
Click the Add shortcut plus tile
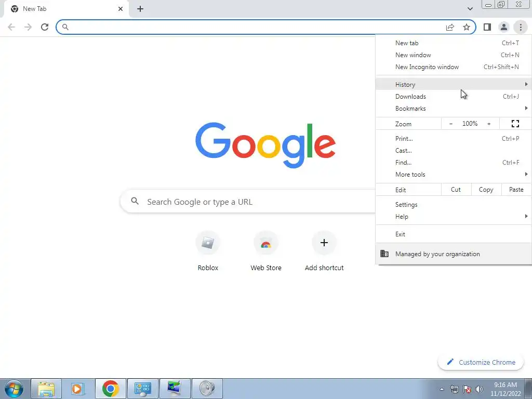pyautogui.click(x=324, y=251)
